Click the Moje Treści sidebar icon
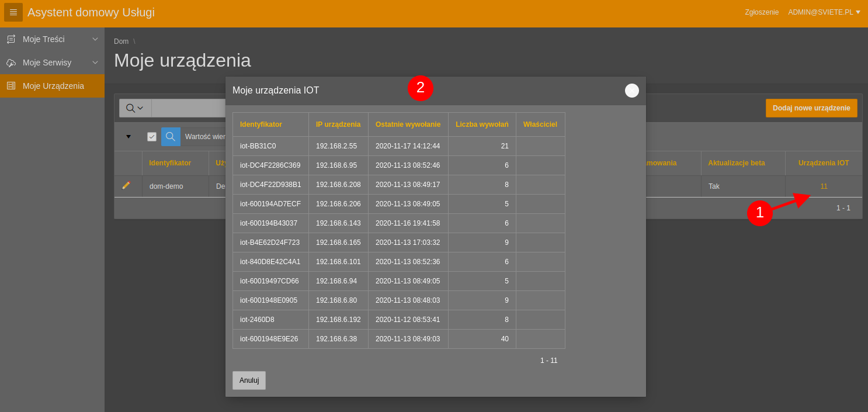The width and height of the screenshot is (868, 412). (11, 39)
